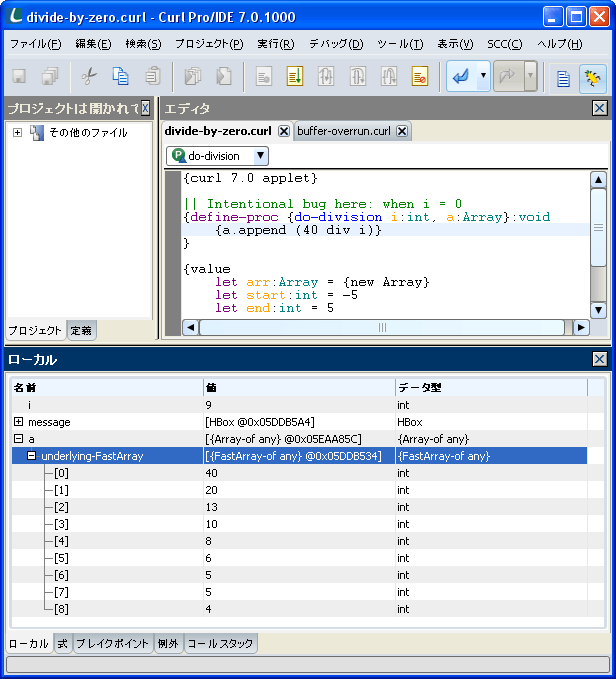Select the その他のファイル folder icon
This screenshot has width=616, height=679.
[37, 133]
